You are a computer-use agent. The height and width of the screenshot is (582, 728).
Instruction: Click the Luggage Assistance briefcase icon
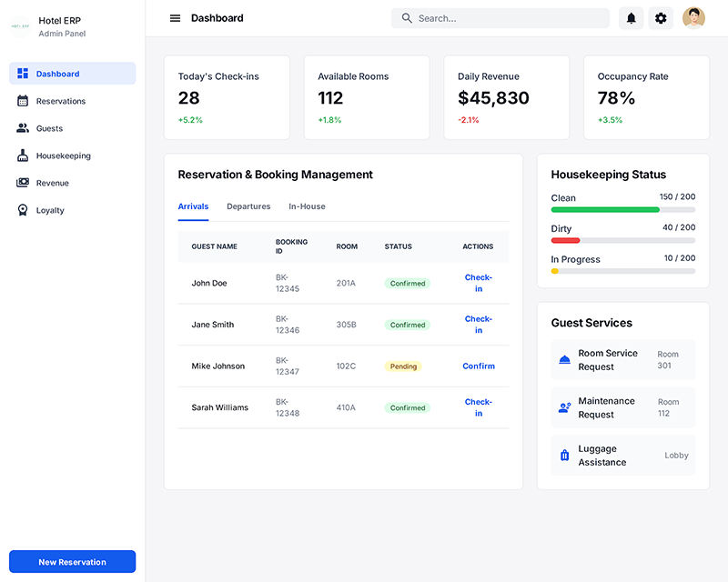click(564, 455)
